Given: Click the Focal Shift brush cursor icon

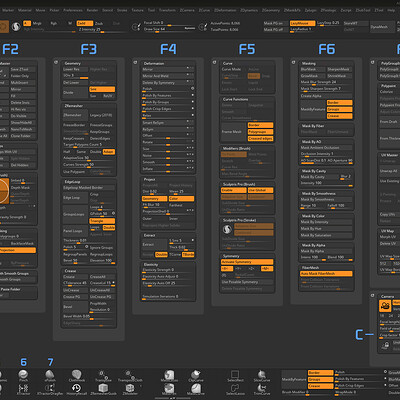Looking at the screenshot, I should point(136,26).
